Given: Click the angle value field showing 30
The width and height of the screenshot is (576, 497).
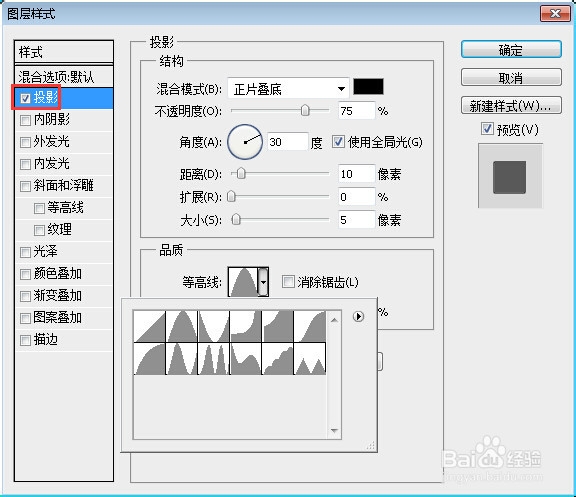Looking at the screenshot, I should pyautogui.click(x=287, y=142).
